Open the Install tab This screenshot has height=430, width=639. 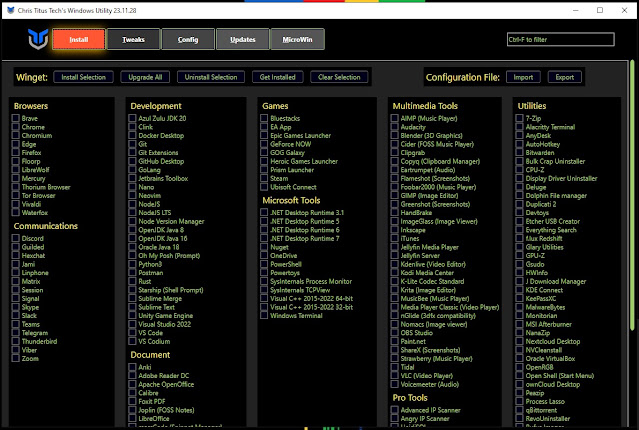coord(79,40)
